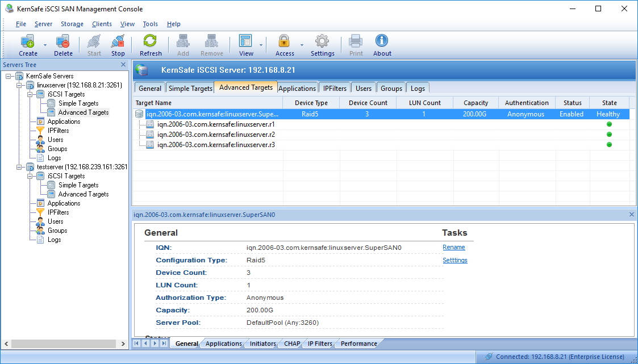Switch to the IPFilters server tab

pos(335,88)
